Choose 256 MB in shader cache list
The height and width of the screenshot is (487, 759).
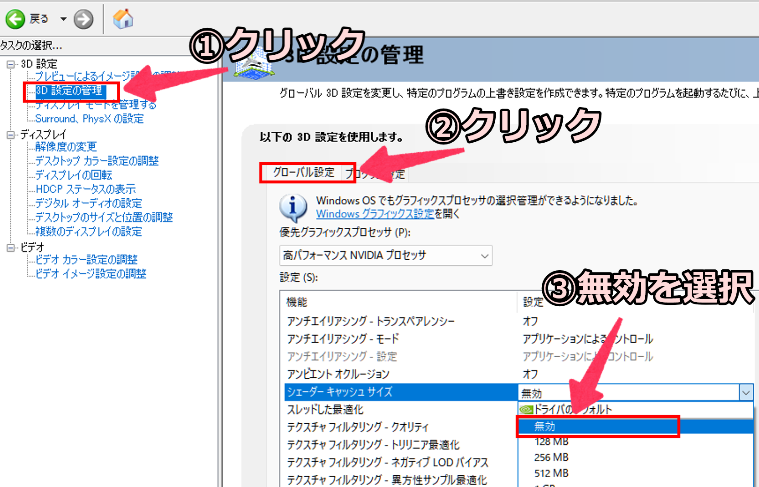point(552,458)
